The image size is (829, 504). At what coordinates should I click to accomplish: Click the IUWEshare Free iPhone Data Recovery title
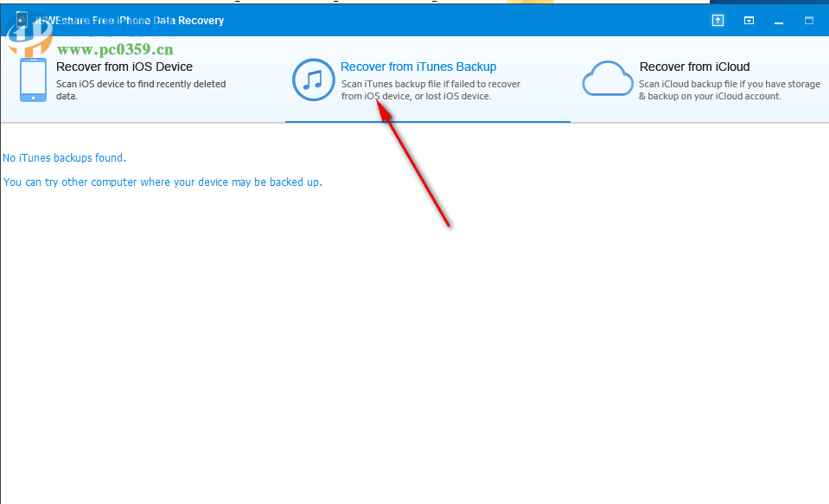click(127, 20)
